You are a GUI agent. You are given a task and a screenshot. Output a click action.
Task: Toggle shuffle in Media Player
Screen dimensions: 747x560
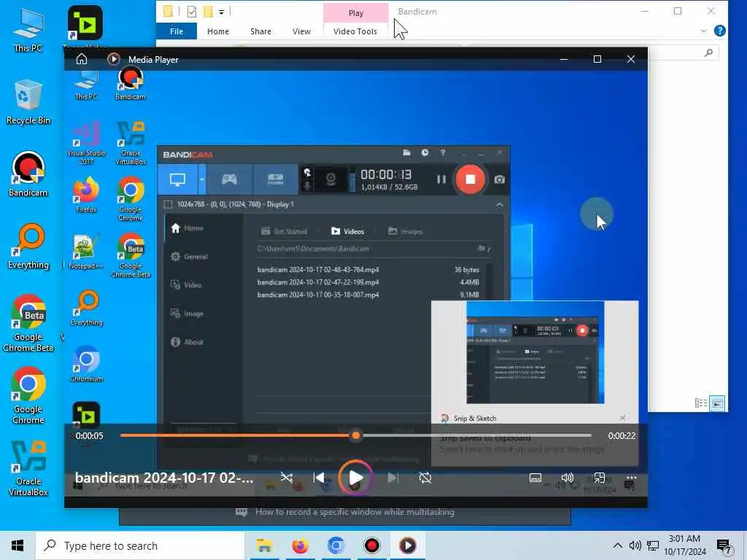click(286, 478)
